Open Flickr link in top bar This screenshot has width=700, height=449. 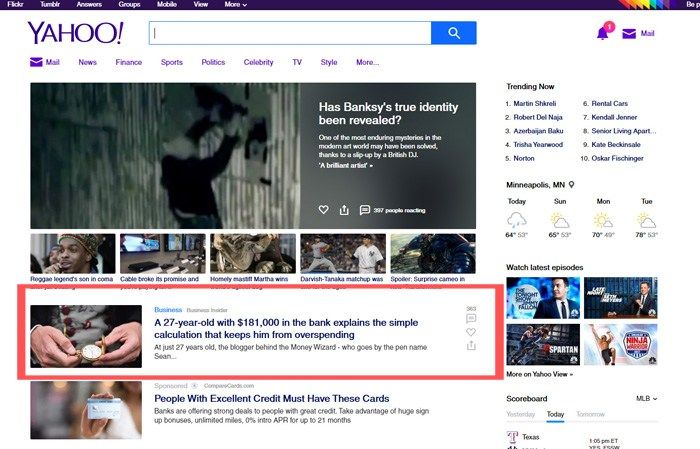(16, 4)
